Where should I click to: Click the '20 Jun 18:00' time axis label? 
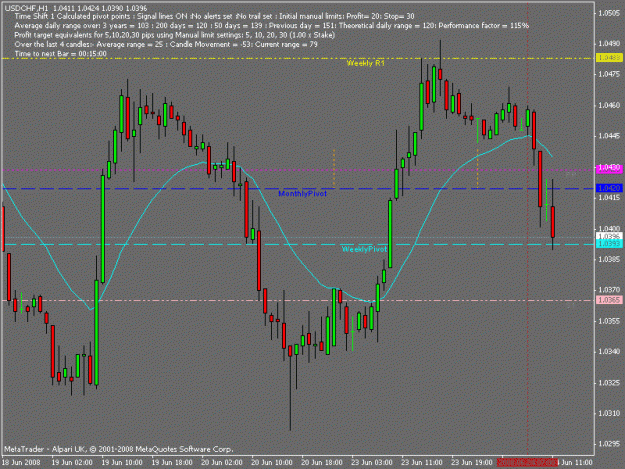click(322, 463)
